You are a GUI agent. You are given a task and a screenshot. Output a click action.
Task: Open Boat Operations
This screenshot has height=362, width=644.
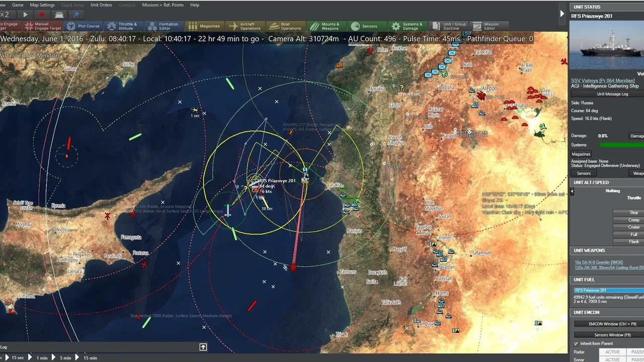tap(286, 26)
